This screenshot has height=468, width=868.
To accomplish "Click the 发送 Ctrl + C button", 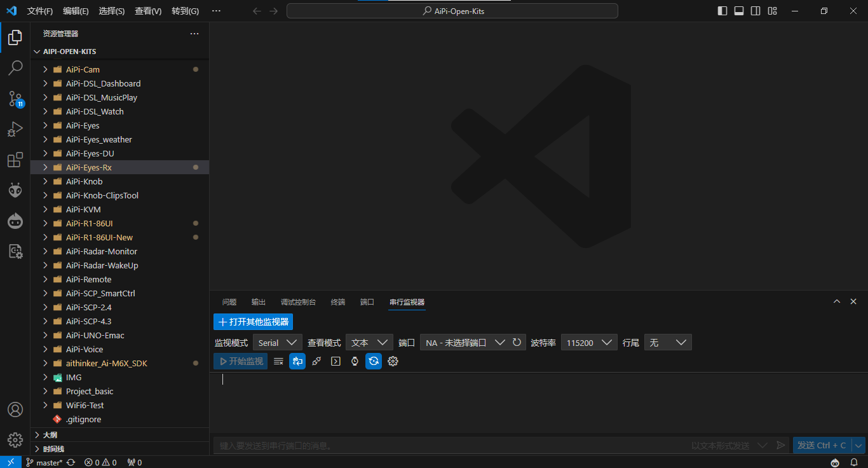I will click(x=822, y=445).
